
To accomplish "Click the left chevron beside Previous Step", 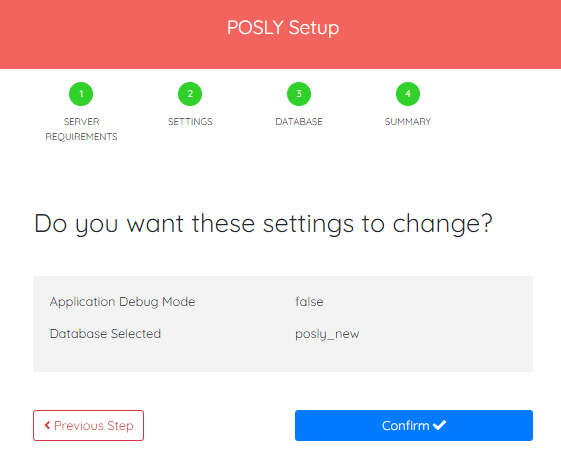I will [x=47, y=425].
